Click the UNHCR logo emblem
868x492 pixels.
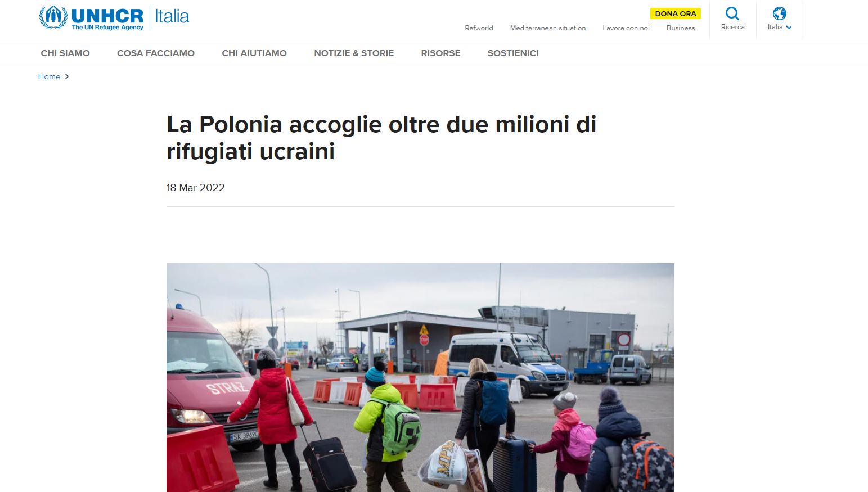(x=53, y=17)
